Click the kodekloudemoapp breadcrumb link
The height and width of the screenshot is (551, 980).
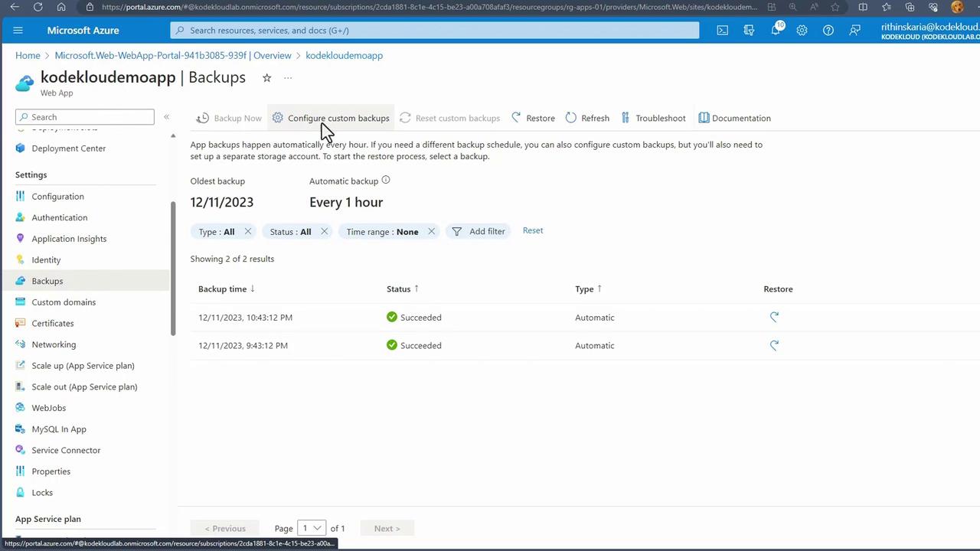coord(344,55)
